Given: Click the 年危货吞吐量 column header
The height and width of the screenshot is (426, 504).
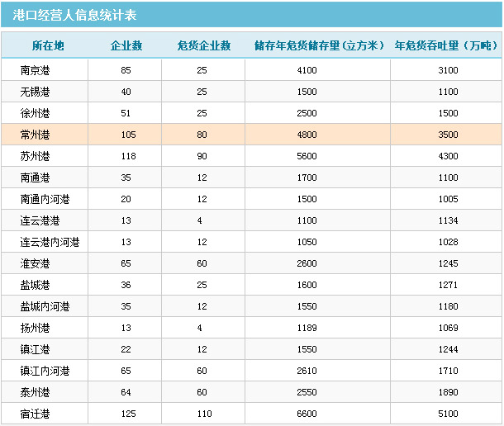Looking at the screenshot, I should pos(447,46).
